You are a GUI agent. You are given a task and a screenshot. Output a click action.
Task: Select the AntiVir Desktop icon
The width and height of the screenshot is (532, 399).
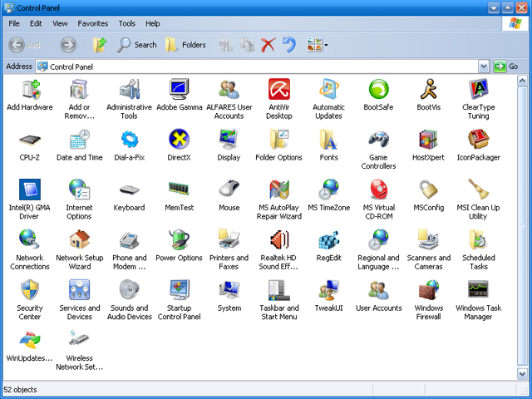pyautogui.click(x=279, y=99)
